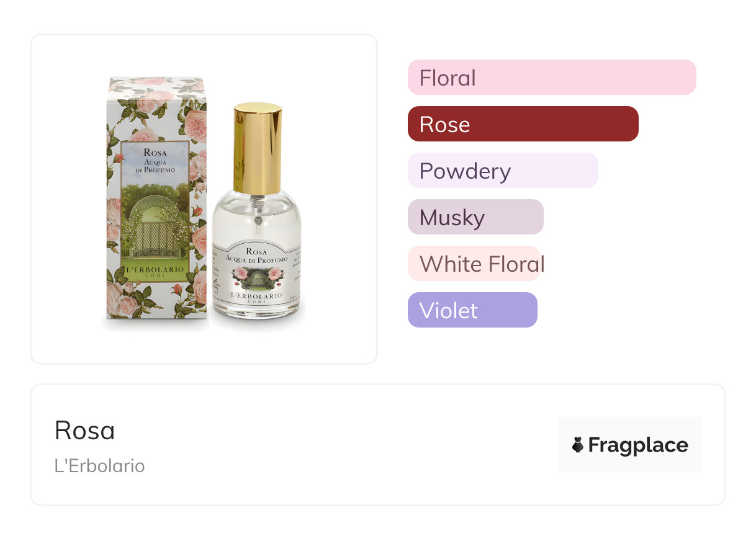The width and height of the screenshot is (756, 536).
Task: Click the purple Violet accord bar
Action: click(472, 310)
